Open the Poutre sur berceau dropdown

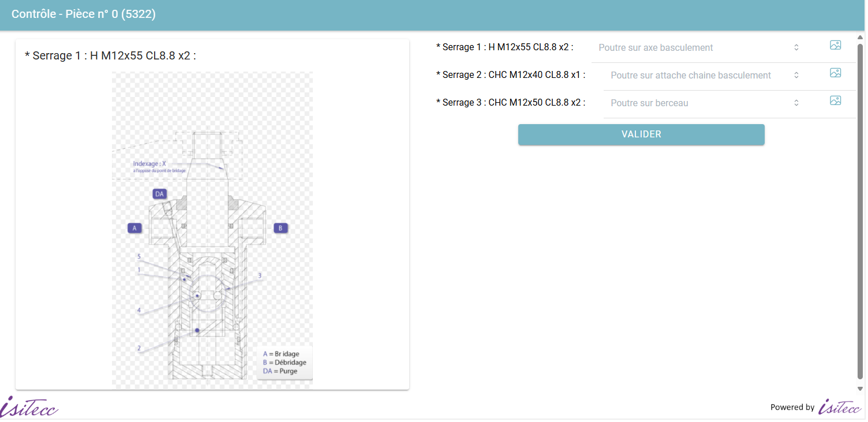(704, 103)
